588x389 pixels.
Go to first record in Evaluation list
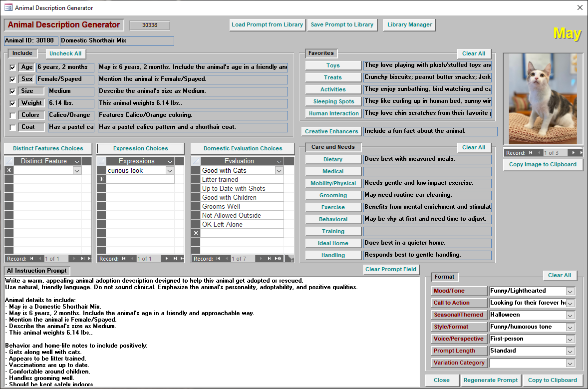(218, 259)
